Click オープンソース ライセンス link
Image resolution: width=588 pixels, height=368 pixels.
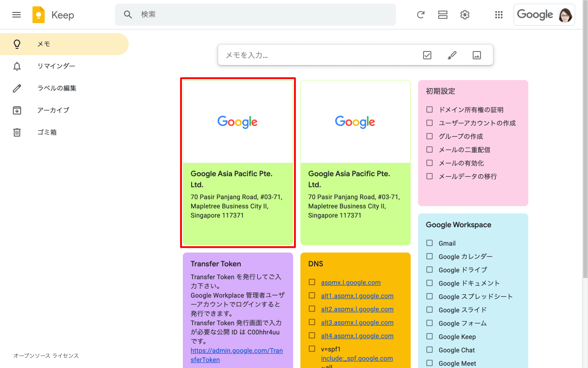(x=46, y=356)
